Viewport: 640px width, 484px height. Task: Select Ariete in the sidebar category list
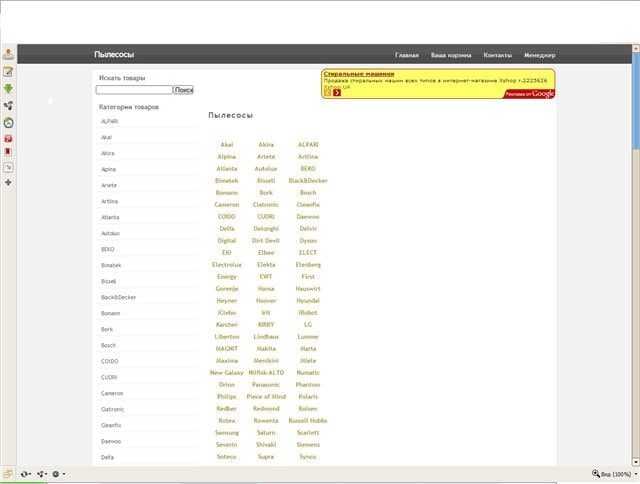(109, 185)
